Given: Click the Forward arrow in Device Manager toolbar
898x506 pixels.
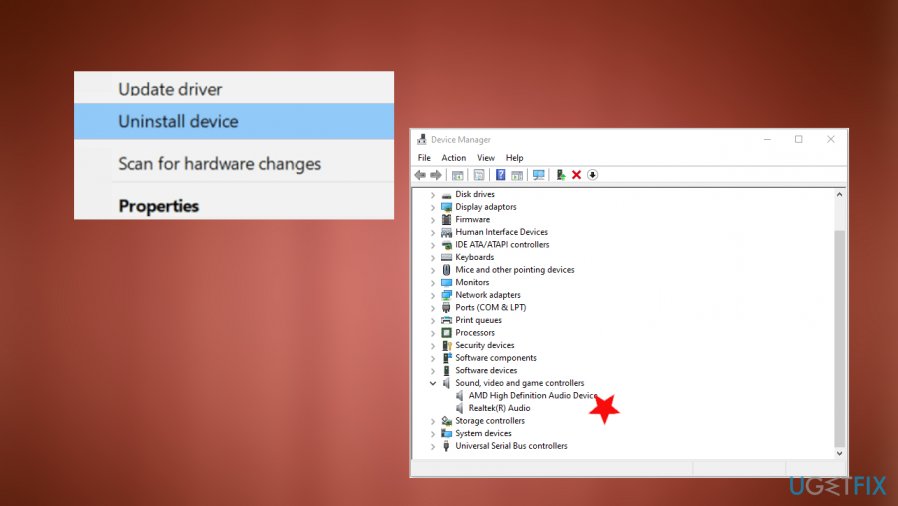Looking at the screenshot, I should coord(436,175).
